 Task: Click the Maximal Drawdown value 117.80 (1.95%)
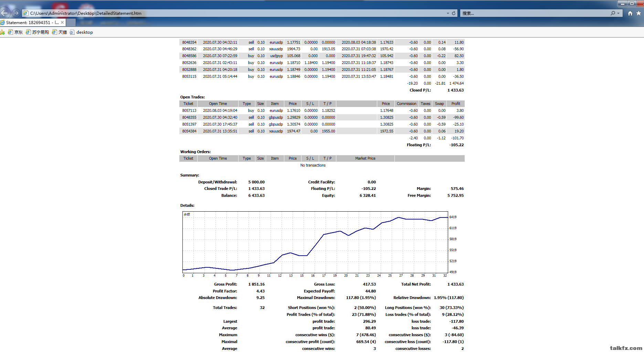(x=361, y=298)
